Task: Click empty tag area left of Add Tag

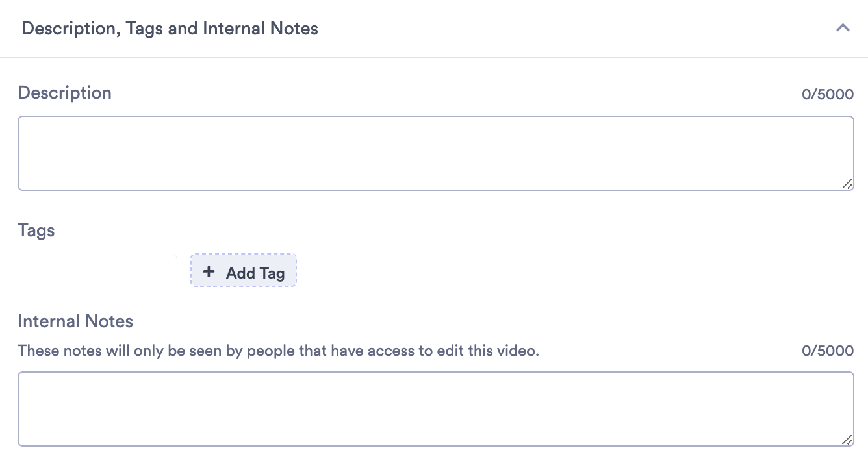Action: pos(97,270)
